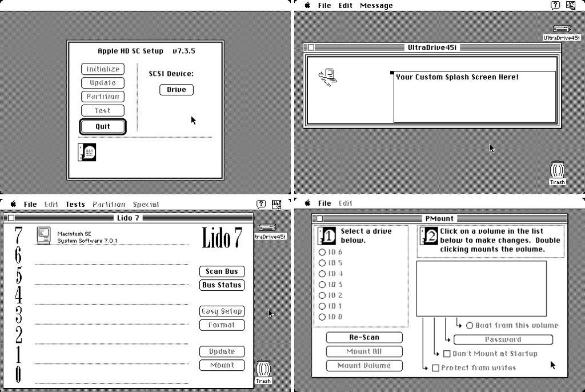The width and height of the screenshot is (585, 392).
Task: Click the Bus Status button
Action: tap(222, 285)
